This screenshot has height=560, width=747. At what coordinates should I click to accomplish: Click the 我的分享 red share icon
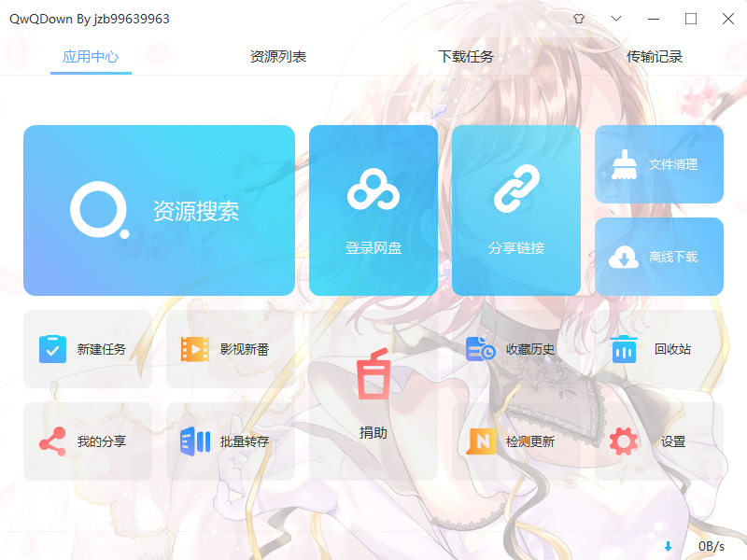pyautogui.click(x=52, y=441)
